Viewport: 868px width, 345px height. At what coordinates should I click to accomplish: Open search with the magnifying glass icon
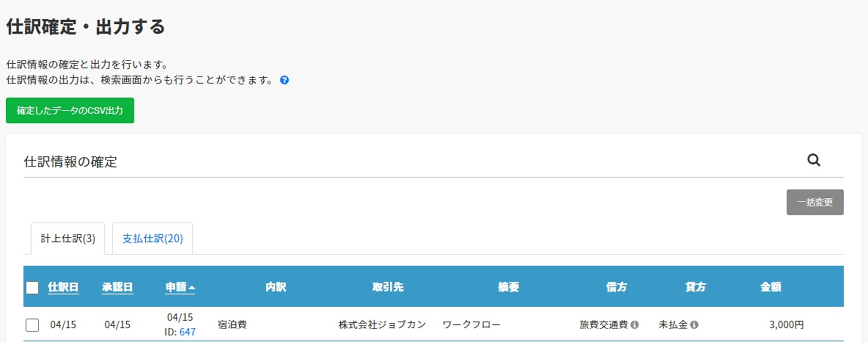click(x=814, y=160)
